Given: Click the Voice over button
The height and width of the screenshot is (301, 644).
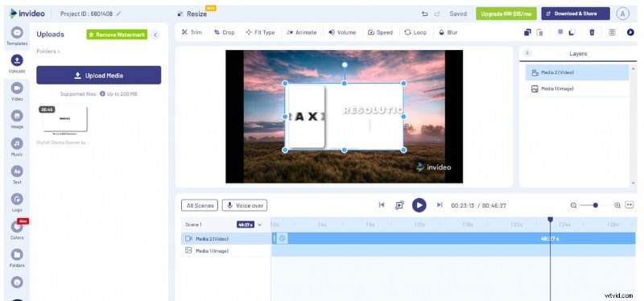Looking at the screenshot, I should [245, 205].
